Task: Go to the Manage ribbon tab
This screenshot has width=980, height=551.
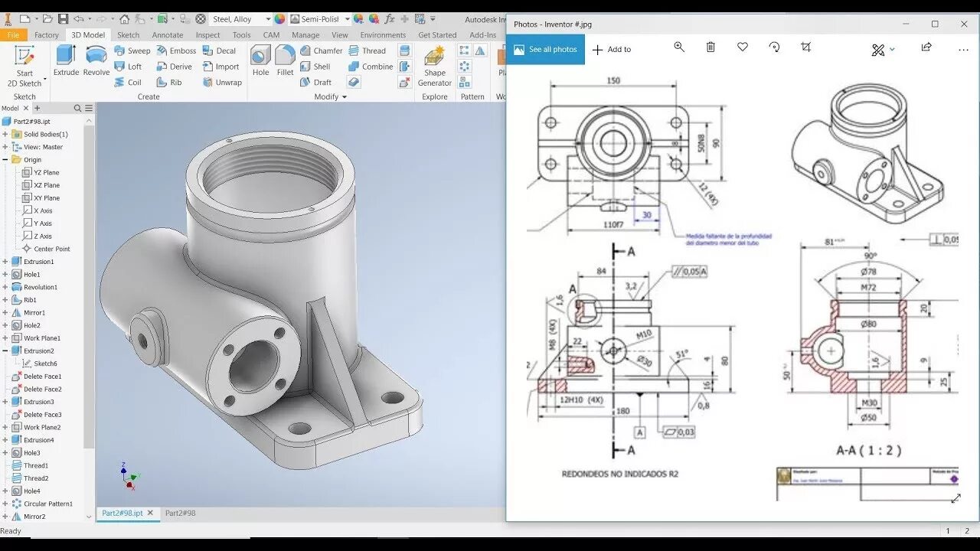Action: tap(305, 35)
